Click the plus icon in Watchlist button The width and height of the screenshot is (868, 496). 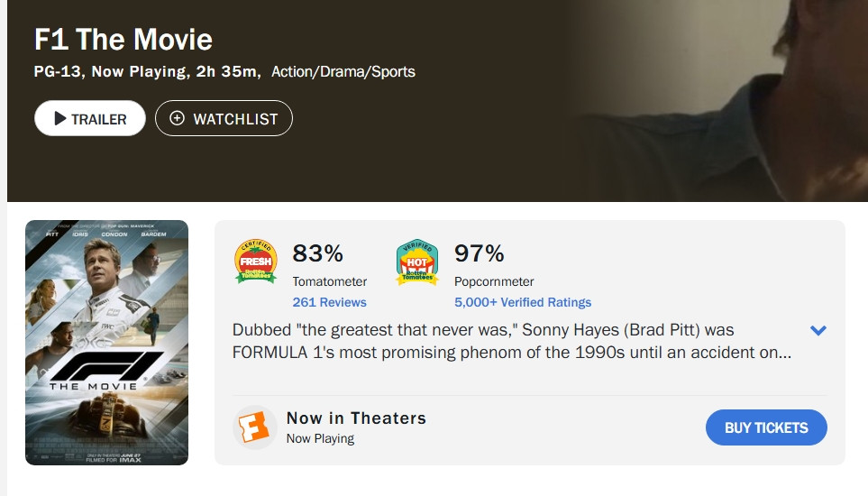pos(177,118)
